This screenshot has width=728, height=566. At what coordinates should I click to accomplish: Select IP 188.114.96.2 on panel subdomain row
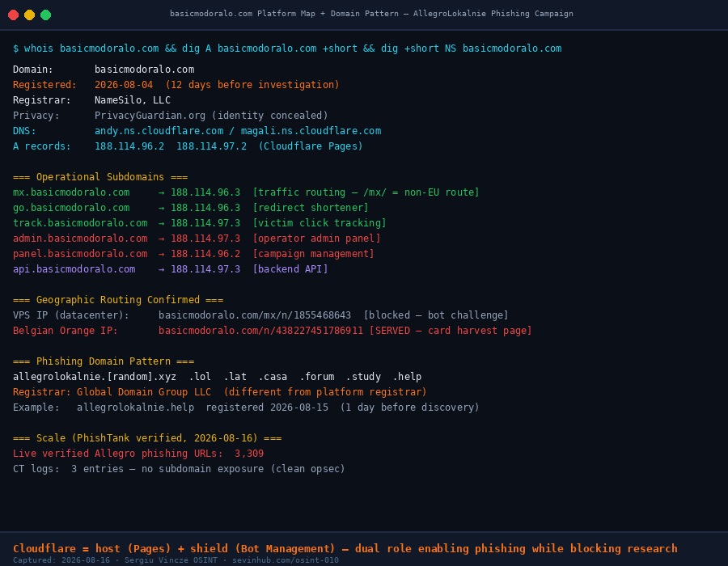point(205,253)
